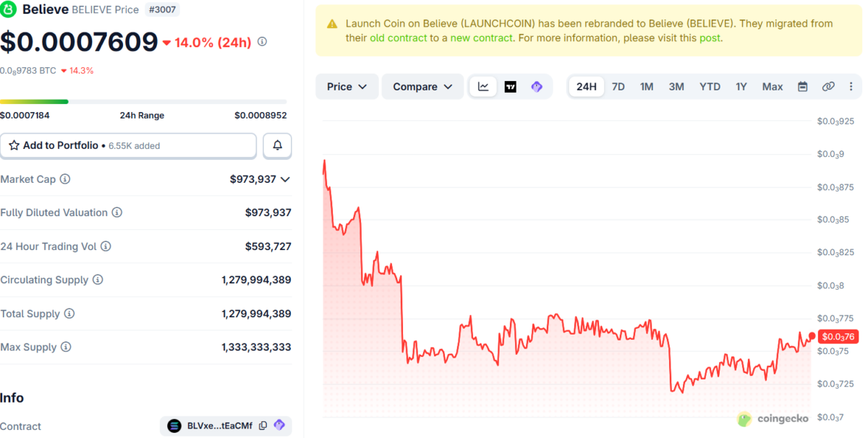Click the Add to Portfolio button
This screenshot has height=438, width=868.
tap(128, 145)
